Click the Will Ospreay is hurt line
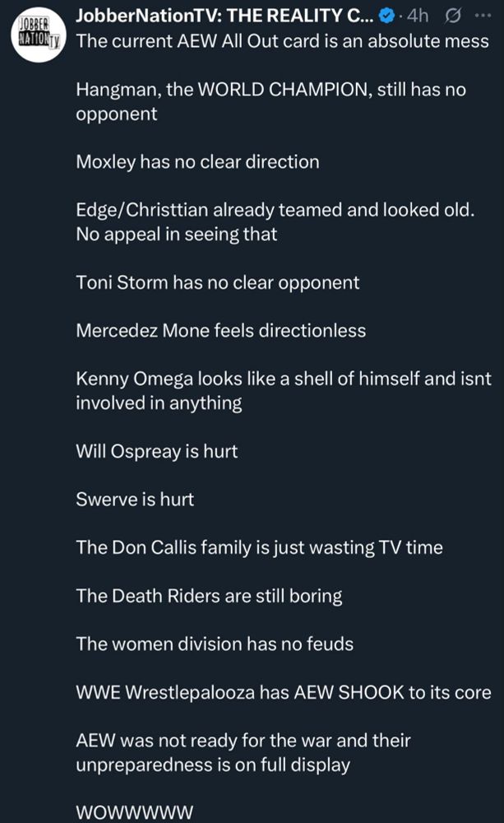The image size is (504, 823). tap(156, 451)
